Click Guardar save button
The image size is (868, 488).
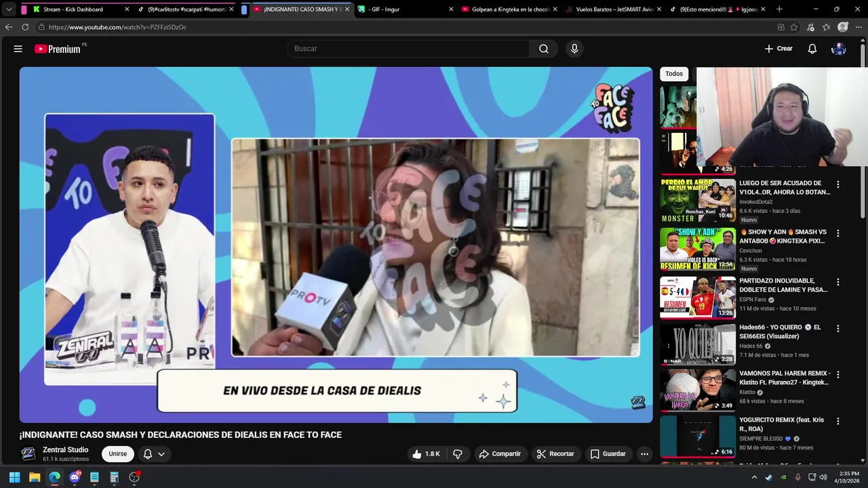pyautogui.click(x=608, y=454)
